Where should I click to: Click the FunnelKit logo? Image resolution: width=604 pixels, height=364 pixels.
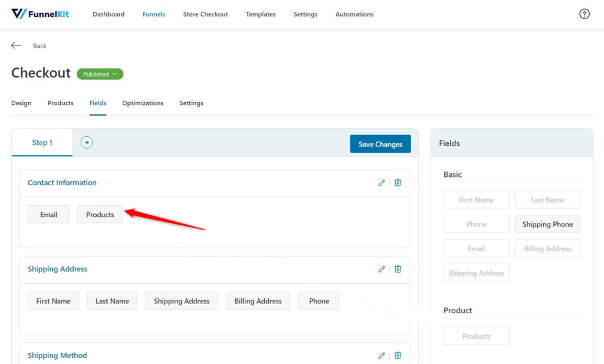[40, 14]
